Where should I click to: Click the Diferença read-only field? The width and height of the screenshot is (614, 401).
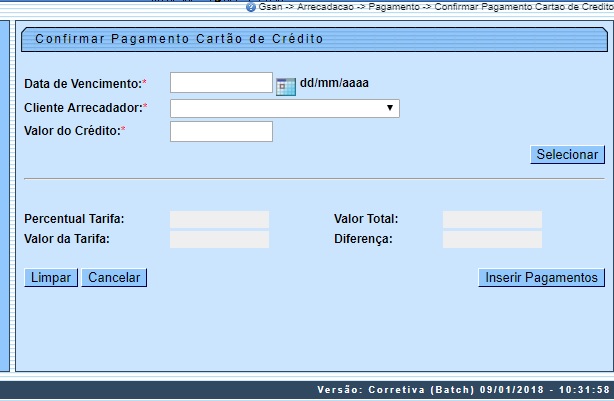[x=492, y=239]
